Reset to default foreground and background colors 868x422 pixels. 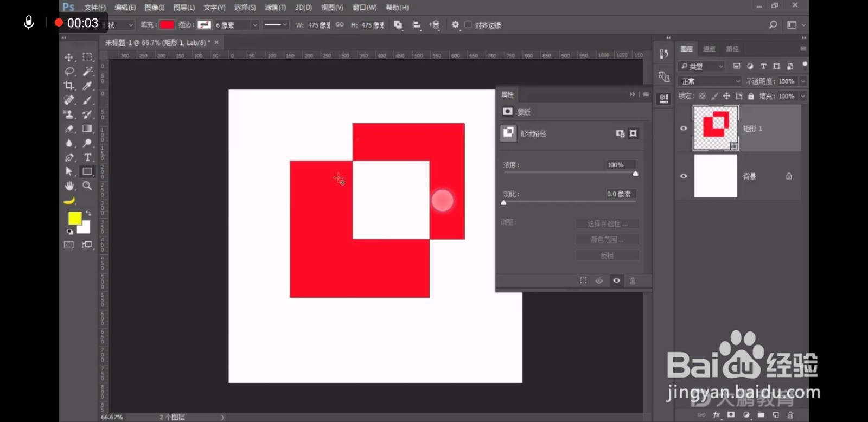pos(70,232)
